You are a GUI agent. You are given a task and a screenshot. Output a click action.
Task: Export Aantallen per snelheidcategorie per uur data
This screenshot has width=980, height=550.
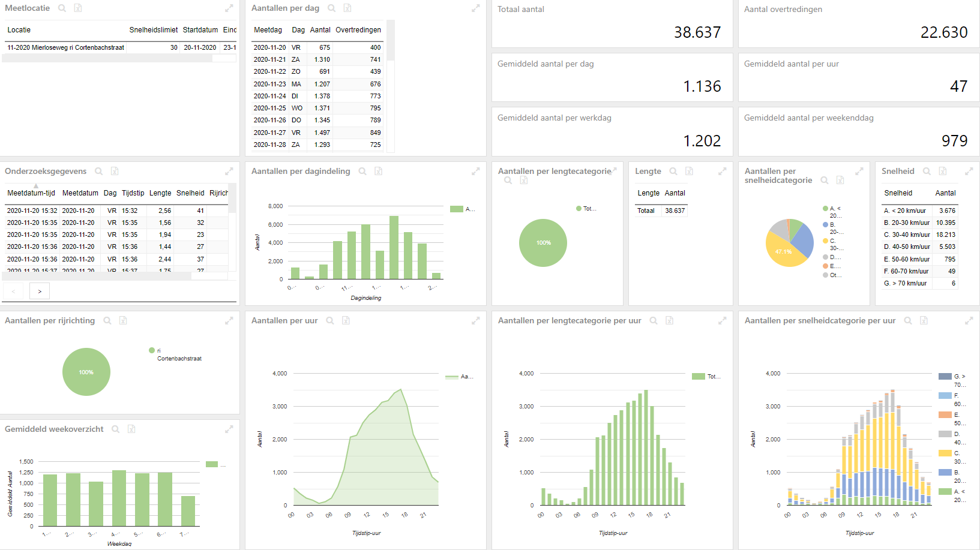pyautogui.click(x=924, y=321)
